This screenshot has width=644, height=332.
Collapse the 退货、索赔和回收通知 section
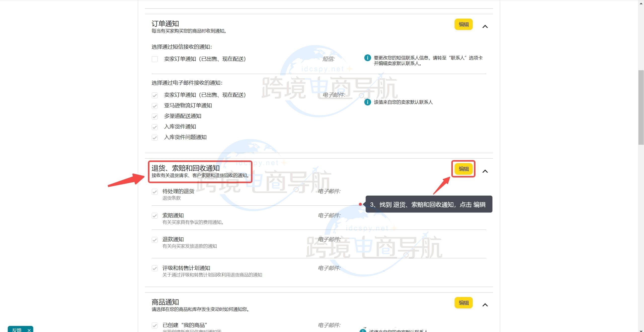[x=485, y=171]
